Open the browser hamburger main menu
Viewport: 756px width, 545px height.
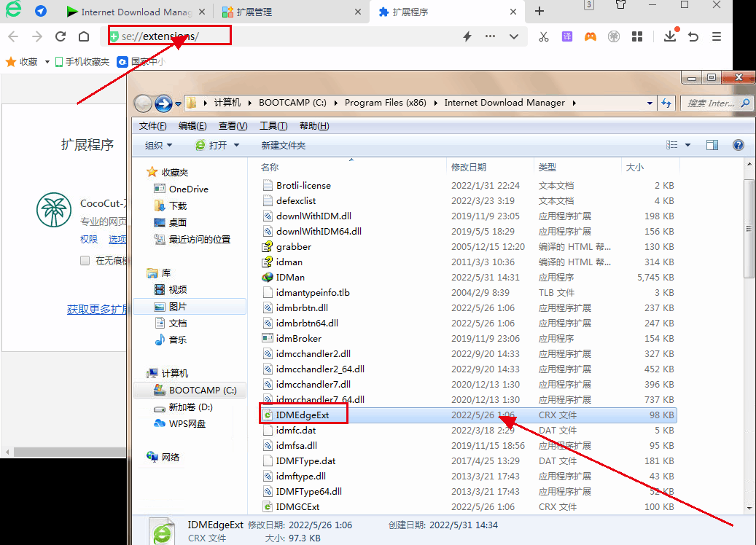click(x=717, y=36)
